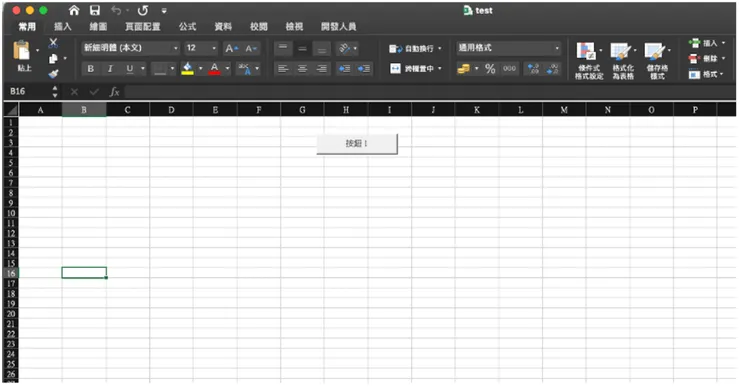Image resolution: width=740 pixels, height=387 pixels.
Task: Switch to the Draw (繪圖) tab
Action: pos(98,26)
